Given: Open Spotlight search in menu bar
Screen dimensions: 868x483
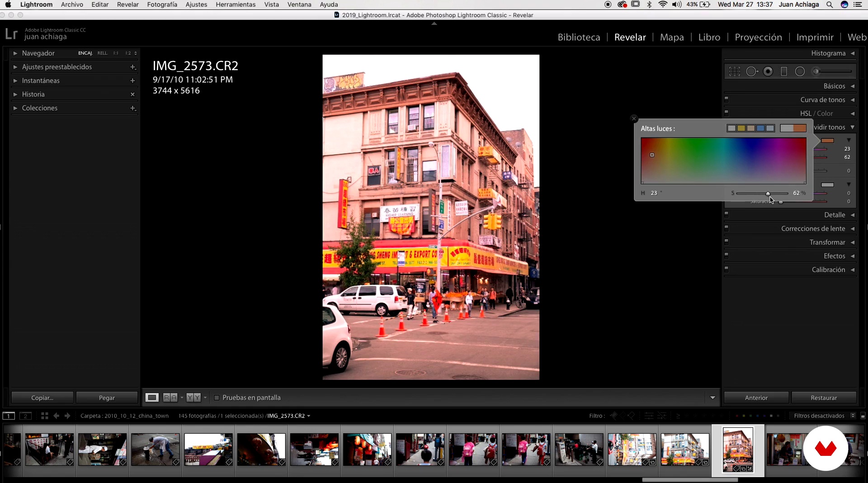Looking at the screenshot, I should pos(830,5).
